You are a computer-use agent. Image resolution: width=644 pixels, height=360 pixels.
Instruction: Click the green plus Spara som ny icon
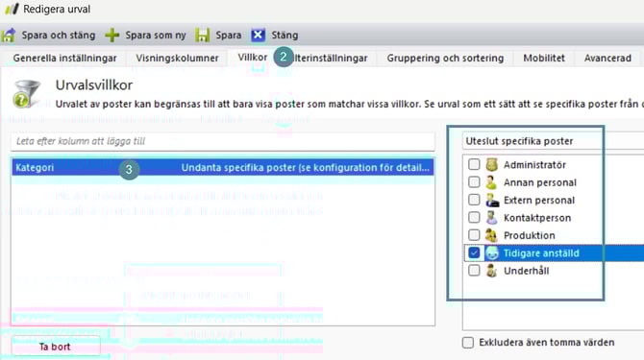point(111,36)
